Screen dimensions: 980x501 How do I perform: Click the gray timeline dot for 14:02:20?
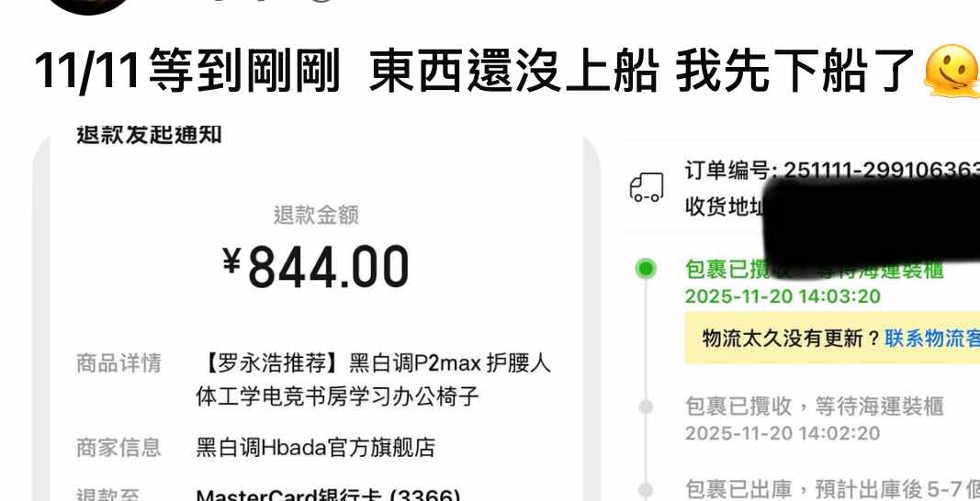[645, 408]
